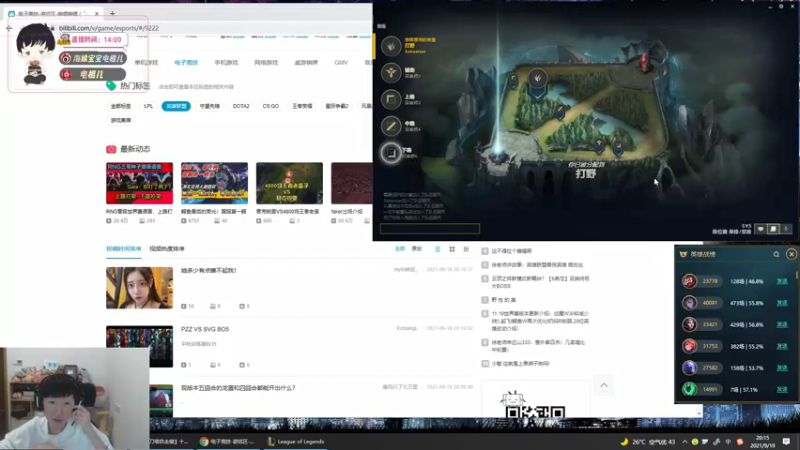This screenshot has width=800, height=450.
Task: Select the 王者荣耀 hot tag
Action: click(302, 106)
